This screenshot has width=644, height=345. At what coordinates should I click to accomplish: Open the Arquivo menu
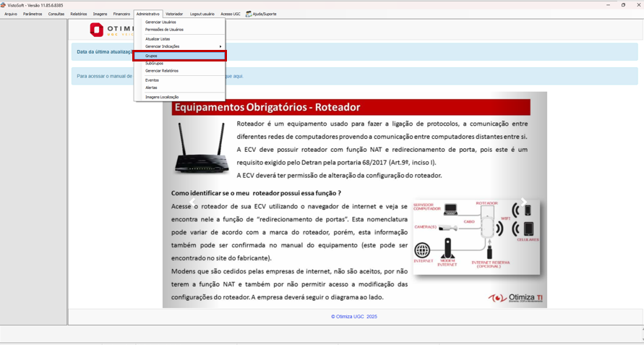click(11, 14)
